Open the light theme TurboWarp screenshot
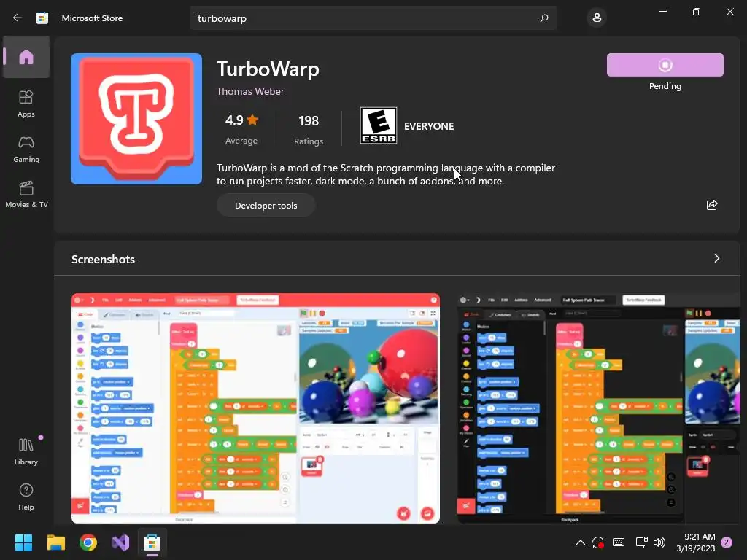The image size is (747, 560). pyautogui.click(x=255, y=408)
